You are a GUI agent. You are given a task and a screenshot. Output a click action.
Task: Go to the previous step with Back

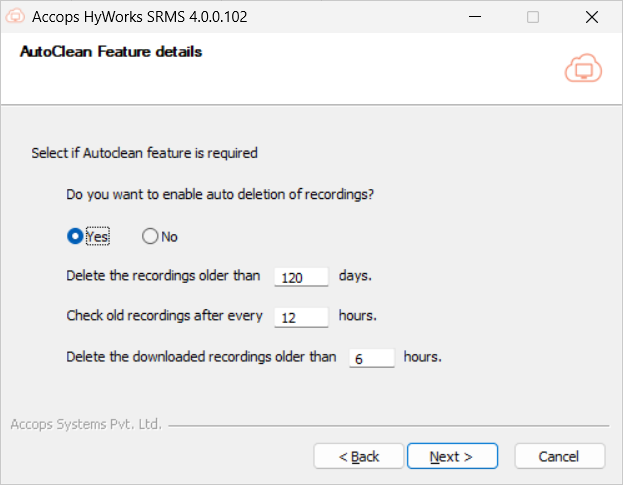(358, 456)
